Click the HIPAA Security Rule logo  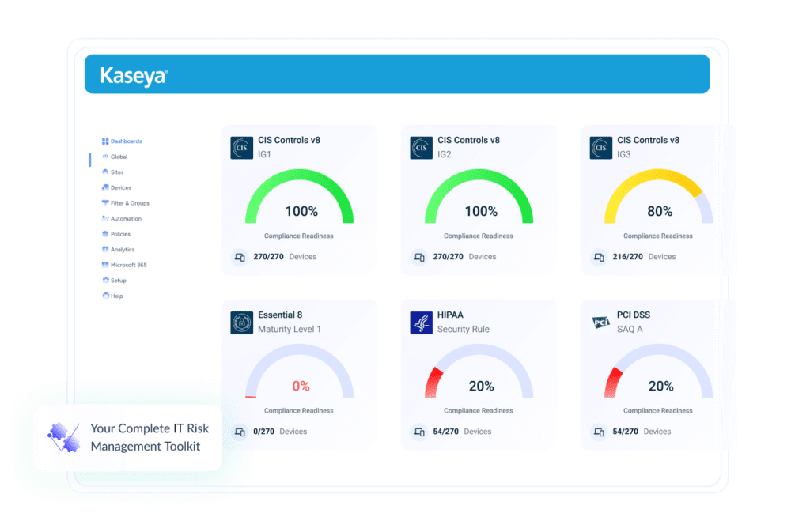(422, 323)
